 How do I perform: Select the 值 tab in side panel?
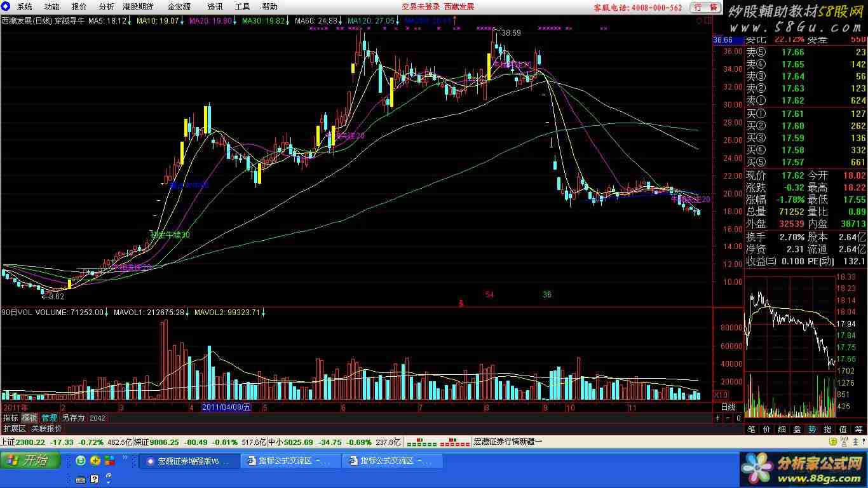pyautogui.click(x=843, y=430)
